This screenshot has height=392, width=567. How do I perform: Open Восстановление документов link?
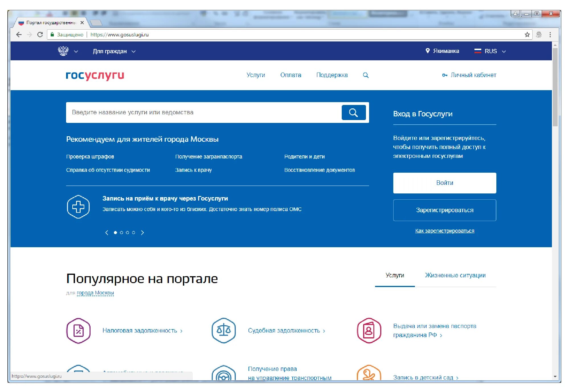pyautogui.click(x=320, y=170)
